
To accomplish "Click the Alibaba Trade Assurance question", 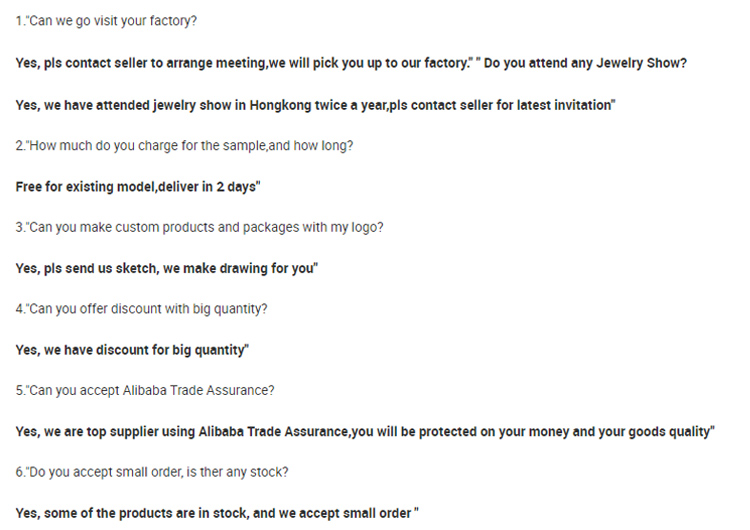I will (145, 390).
